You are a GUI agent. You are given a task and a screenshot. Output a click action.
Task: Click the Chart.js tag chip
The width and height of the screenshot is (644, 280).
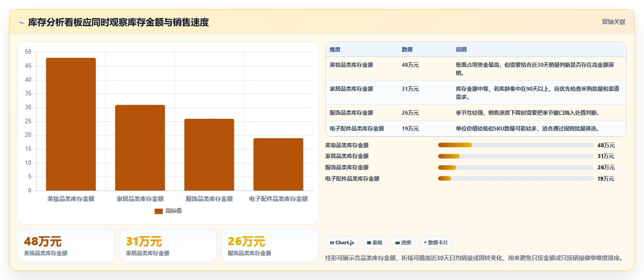(342, 243)
